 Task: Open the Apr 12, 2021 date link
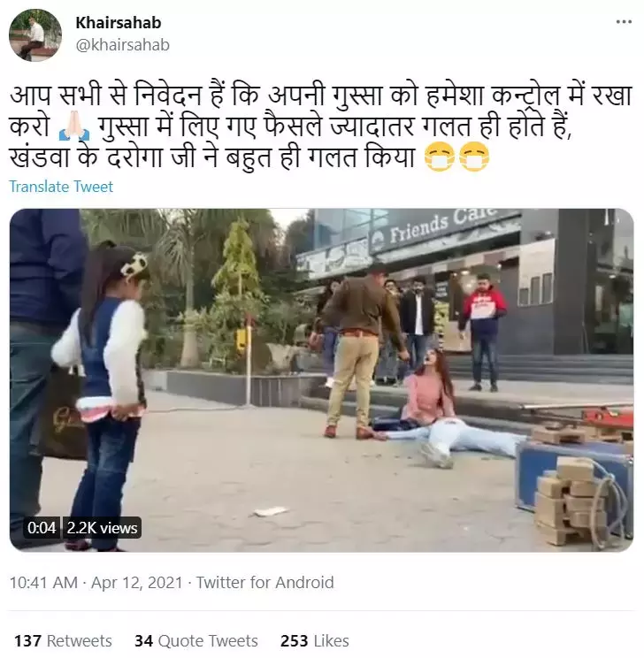tap(137, 583)
